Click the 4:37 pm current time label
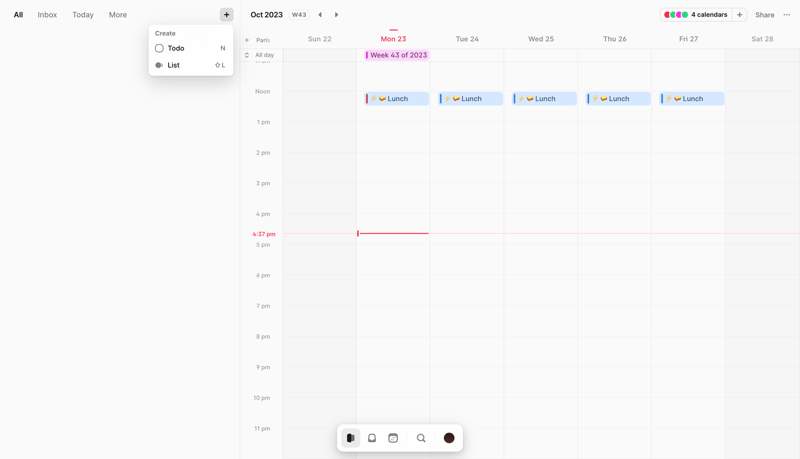Viewport: 800px width, 459px height. click(264, 234)
